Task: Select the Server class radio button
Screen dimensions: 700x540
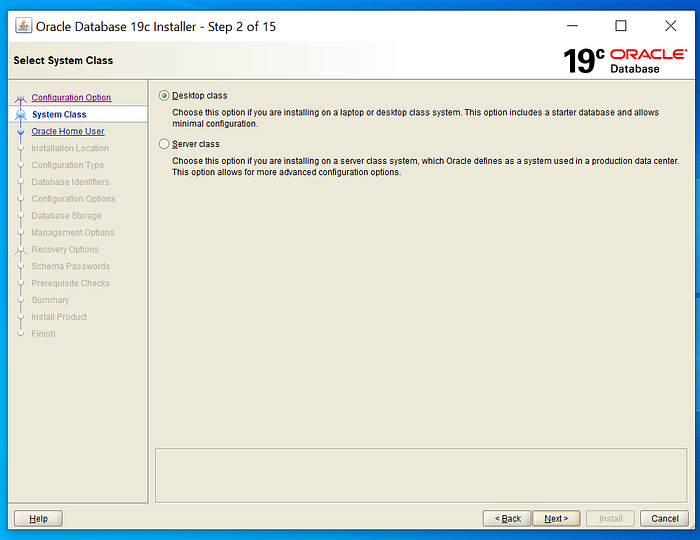Action: tap(164, 144)
